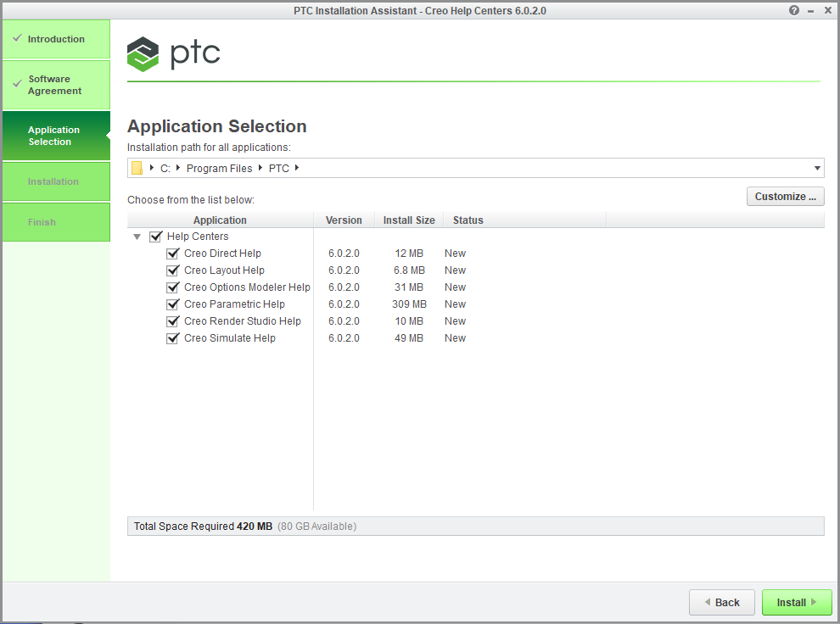Uncheck Creo Options Modeler Help
Screen dimensions: 840x624
[173, 287]
